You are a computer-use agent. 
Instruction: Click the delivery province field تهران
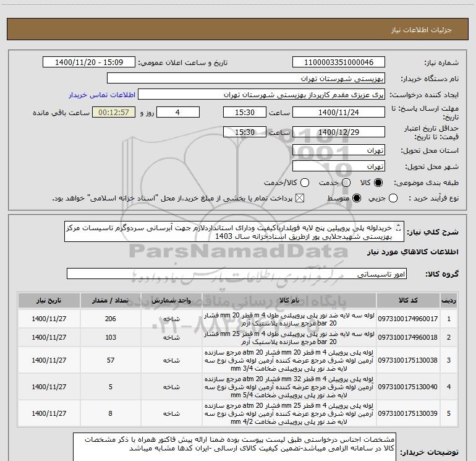coord(339,150)
